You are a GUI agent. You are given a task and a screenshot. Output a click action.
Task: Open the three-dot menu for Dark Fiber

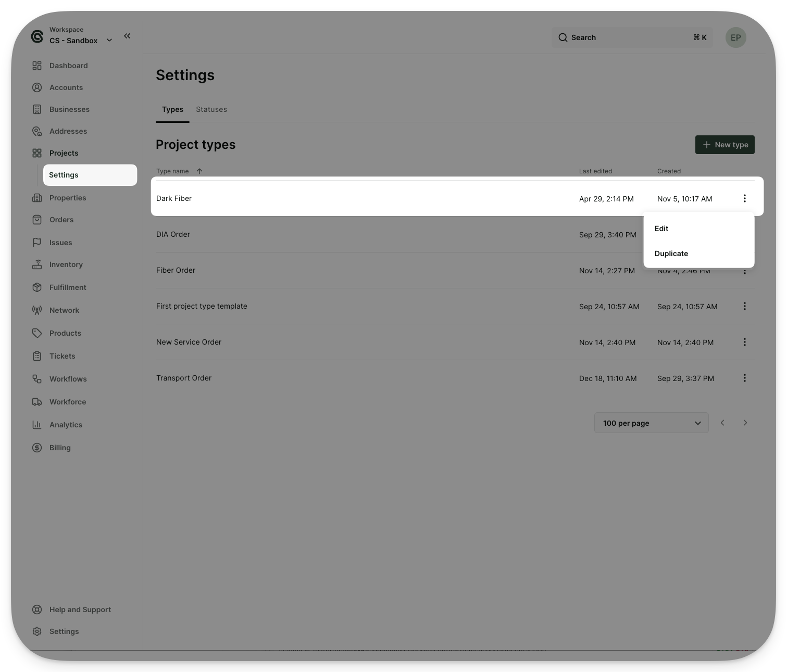(x=745, y=198)
